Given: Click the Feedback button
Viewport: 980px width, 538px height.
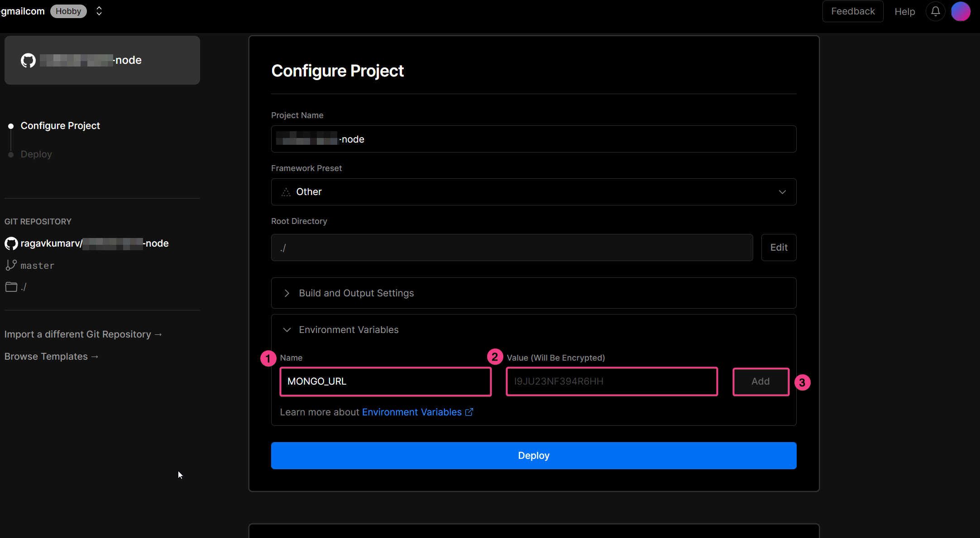Looking at the screenshot, I should click(x=852, y=11).
